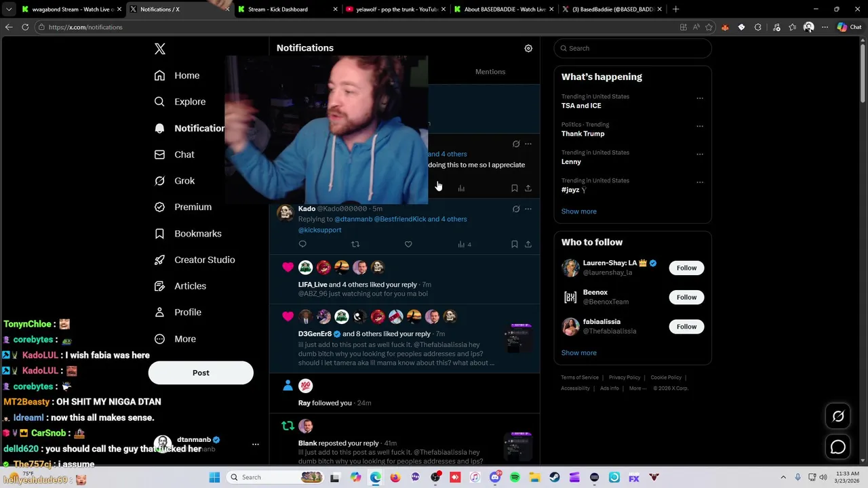Open options for Thank Trump trend
This screenshot has height=488, width=868.
pos(700,126)
